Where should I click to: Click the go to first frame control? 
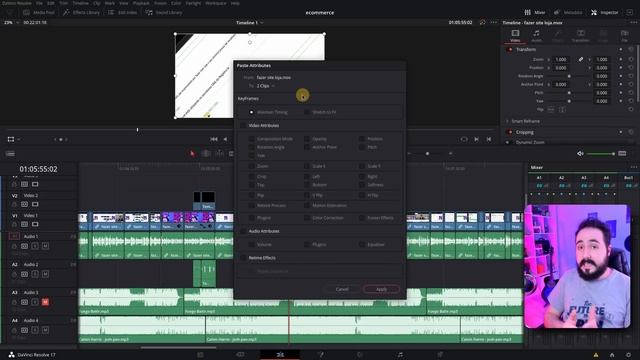pyautogui.click(x=213, y=139)
